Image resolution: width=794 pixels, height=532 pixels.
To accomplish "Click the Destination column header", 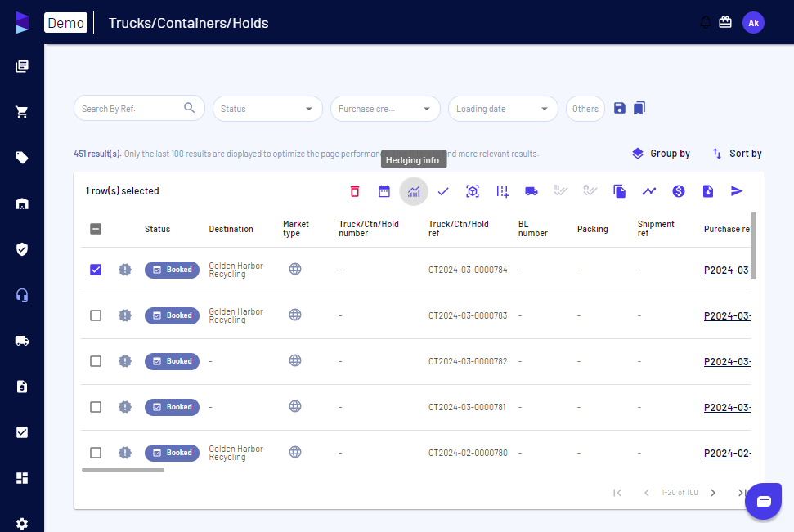I will click(231, 229).
